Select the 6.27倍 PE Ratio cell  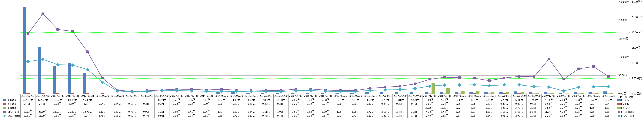click(x=608, y=100)
